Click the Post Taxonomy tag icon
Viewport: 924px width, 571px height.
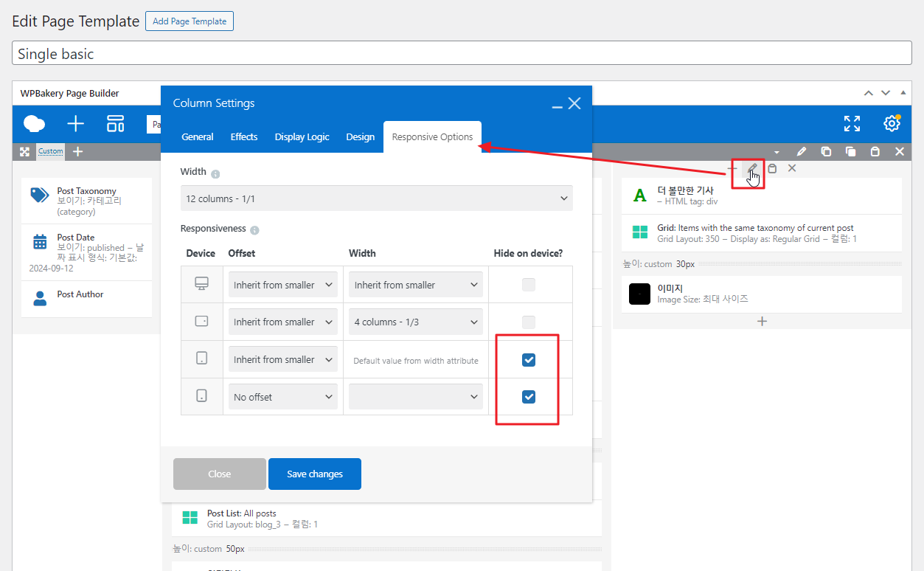39,195
